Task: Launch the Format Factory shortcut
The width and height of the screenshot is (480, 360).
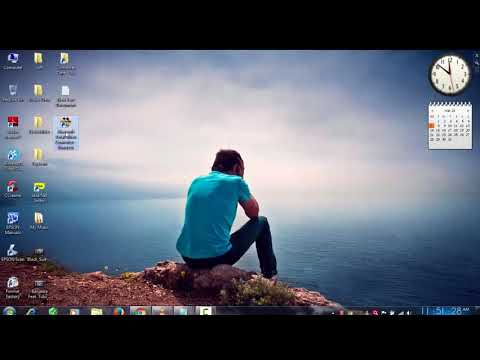Action: [13, 287]
